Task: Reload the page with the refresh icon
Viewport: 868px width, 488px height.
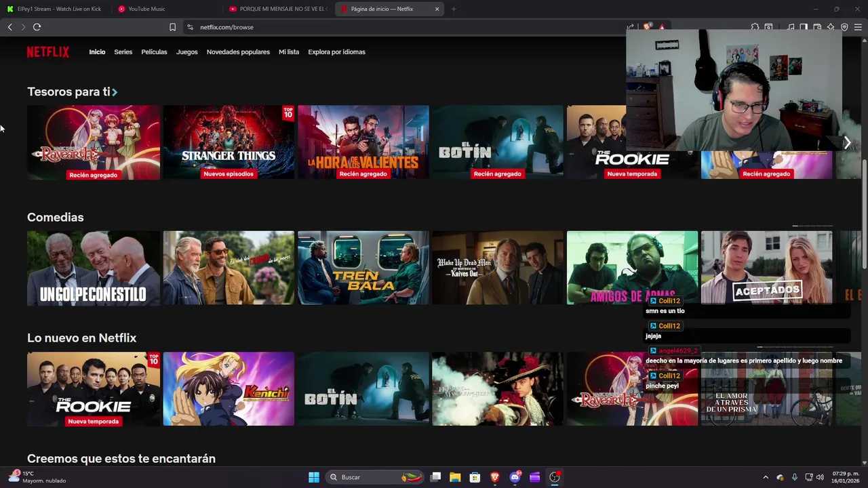Action: pyautogui.click(x=37, y=27)
